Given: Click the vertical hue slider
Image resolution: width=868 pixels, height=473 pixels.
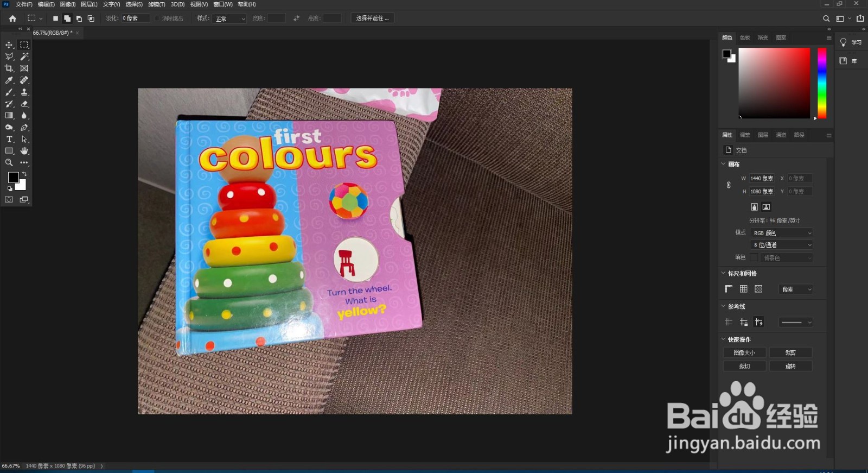Looking at the screenshot, I should point(822,83).
